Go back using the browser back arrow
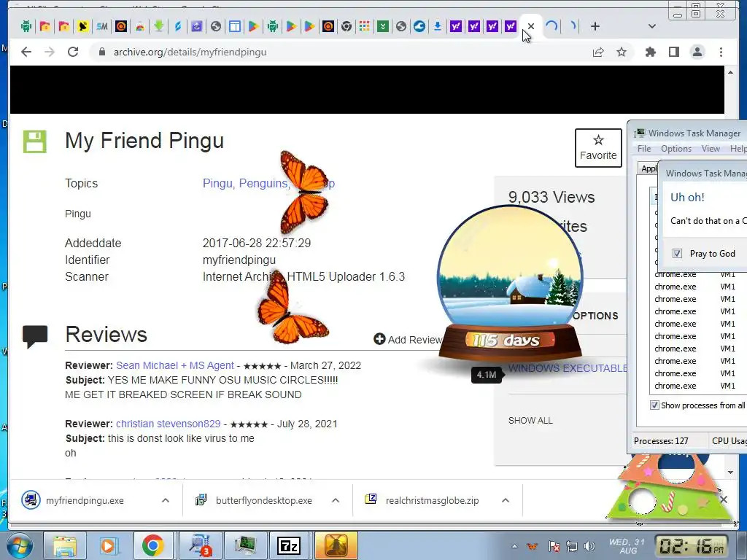This screenshot has height=560, width=747. coord(26,52)
